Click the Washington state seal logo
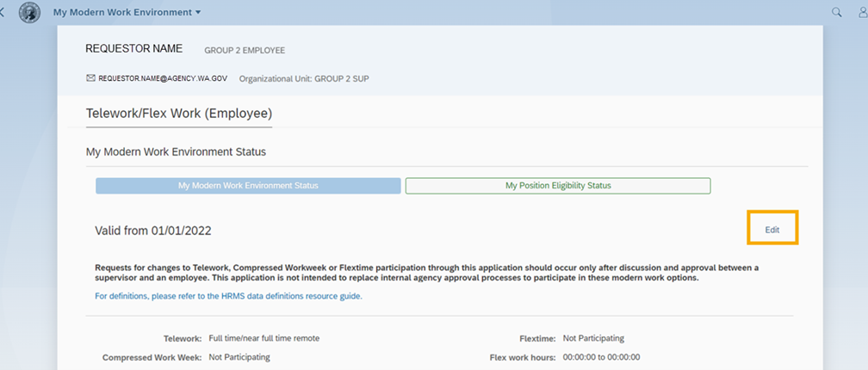Image resolution: width=868 pixels, height=370 pixels. coord(29,13)
